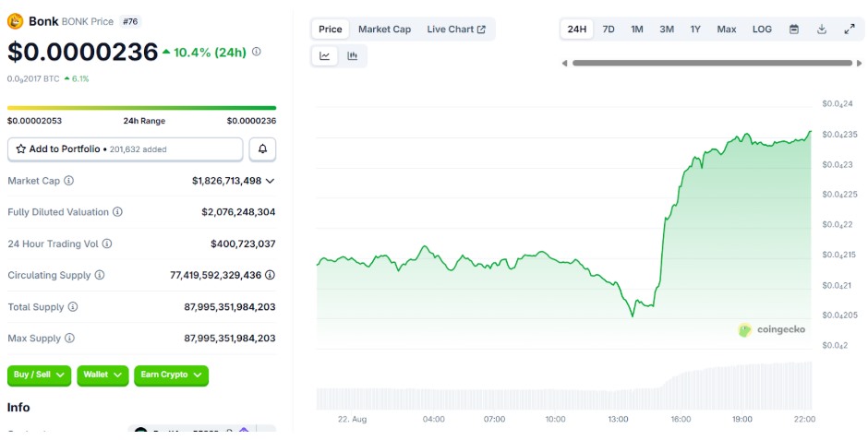Viewport: 868px width, 440px height.
Task: Show 24 Hour Trading Vol info icon
Action: [107, 244]
